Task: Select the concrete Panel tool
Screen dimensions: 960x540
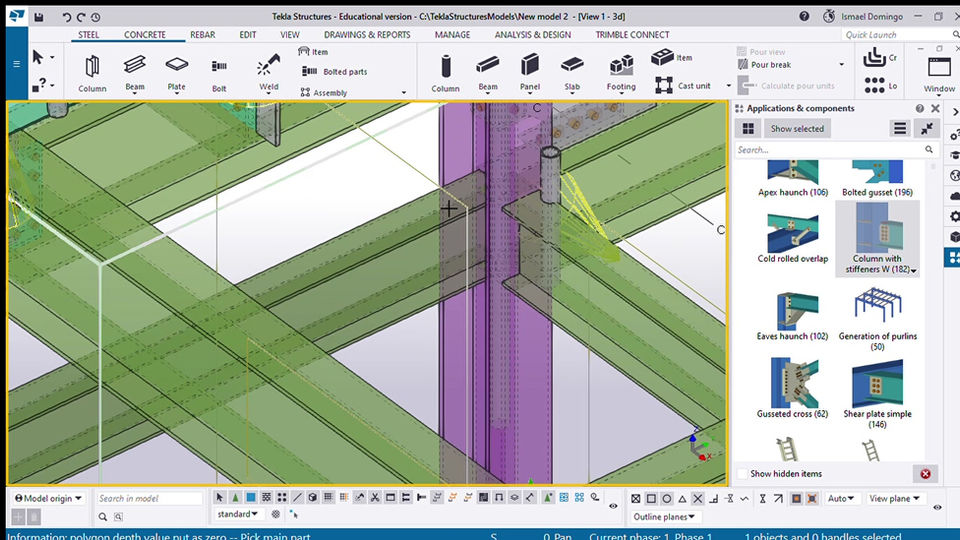Action: pyautogui.click(x=530, y=73)
